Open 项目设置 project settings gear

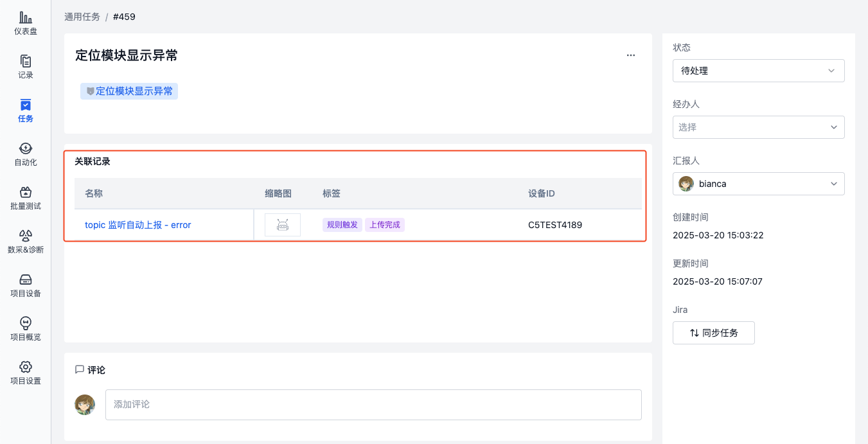click(x=26, y=373)
